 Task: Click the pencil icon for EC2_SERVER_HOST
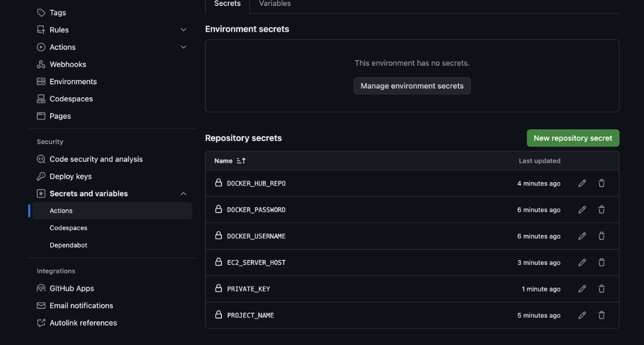click(x=582, y=263)
